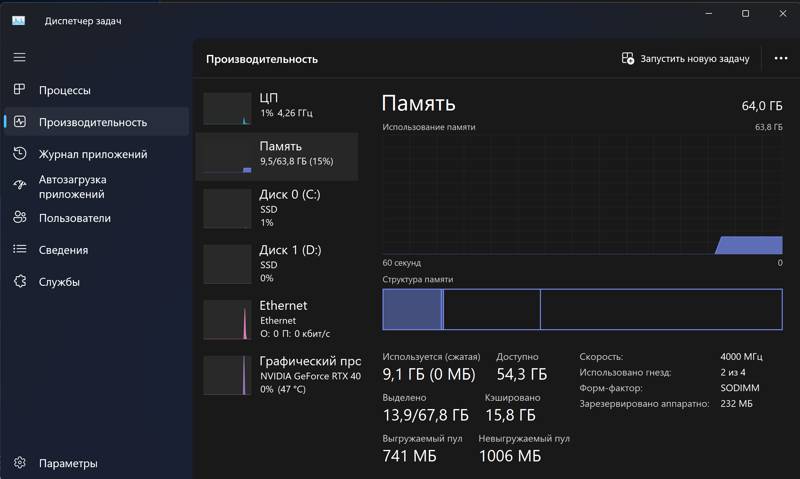
Task: Open the Пользователи users icon
Action: (x=19, y=218)
